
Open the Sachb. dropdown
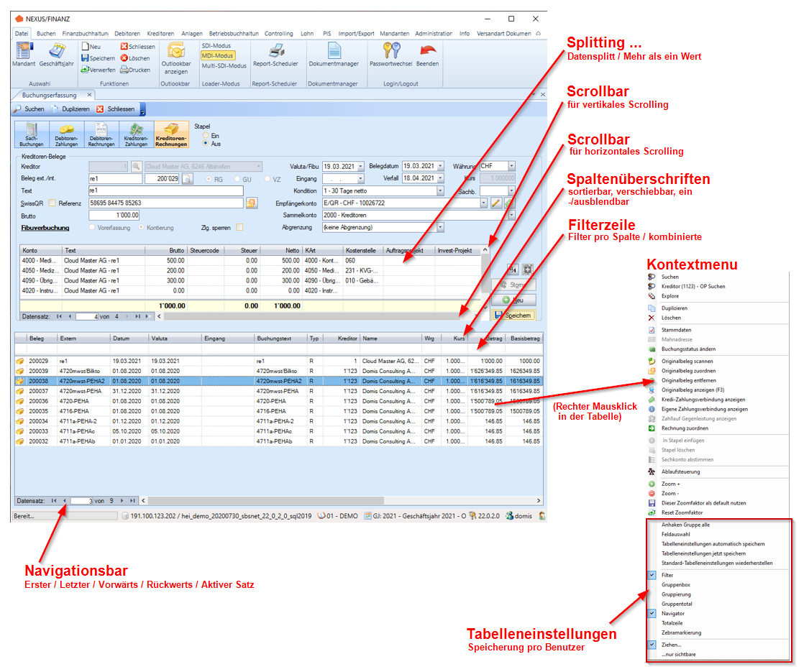511,190
